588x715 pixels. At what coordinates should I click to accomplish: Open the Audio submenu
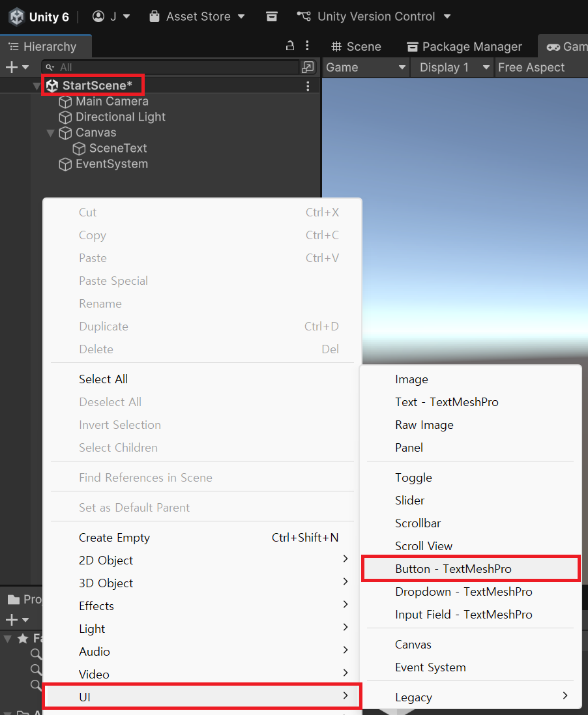[202, 652]
